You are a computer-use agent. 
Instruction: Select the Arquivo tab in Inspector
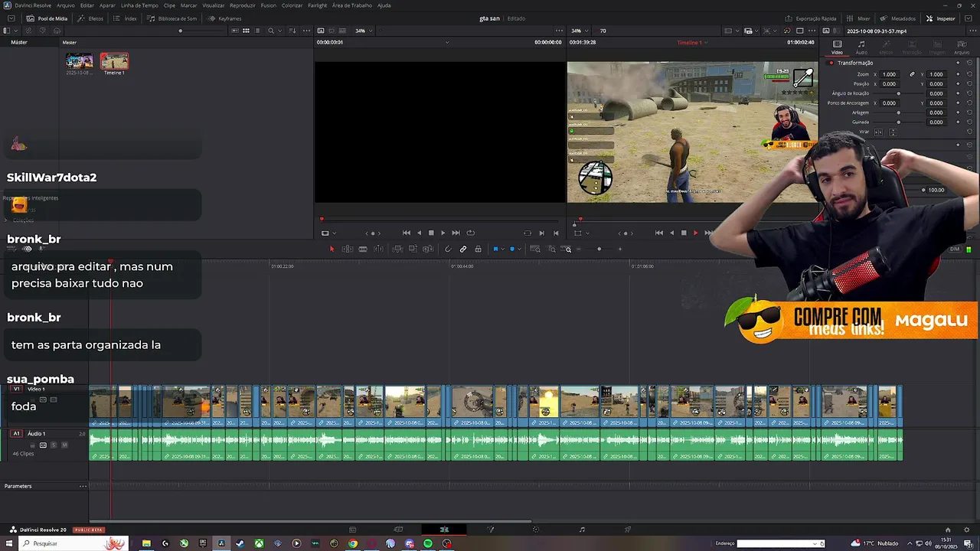[x=962, y=47]
